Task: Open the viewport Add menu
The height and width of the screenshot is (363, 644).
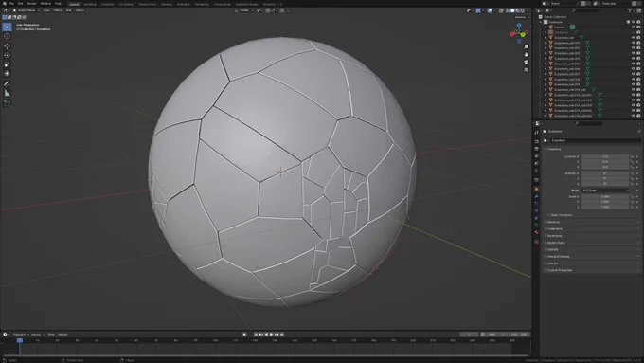Action: (68, 10)
